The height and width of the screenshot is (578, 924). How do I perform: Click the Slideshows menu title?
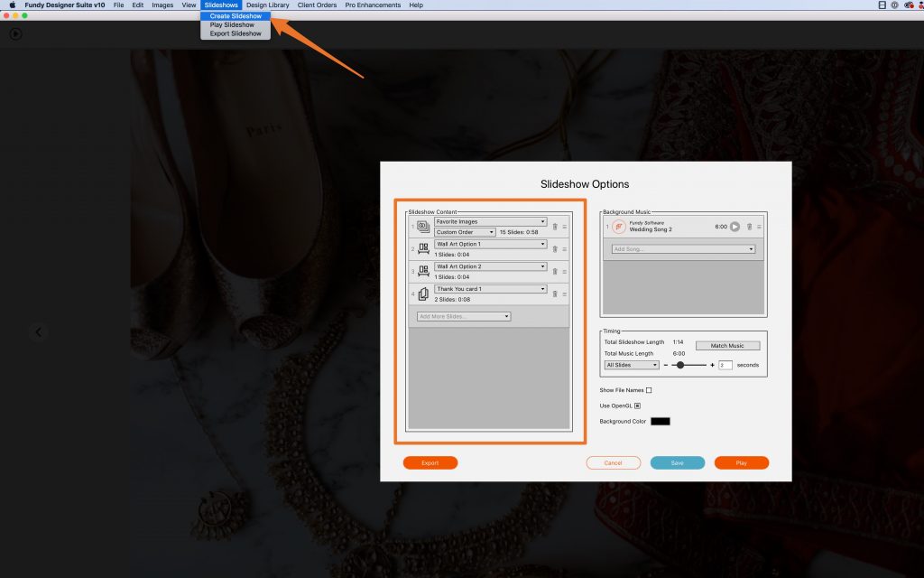pyautogui.click(x=221, y=5)
